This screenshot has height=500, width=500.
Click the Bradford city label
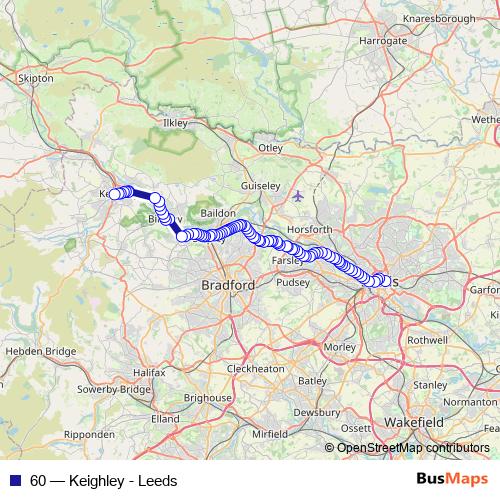point(228,285)
